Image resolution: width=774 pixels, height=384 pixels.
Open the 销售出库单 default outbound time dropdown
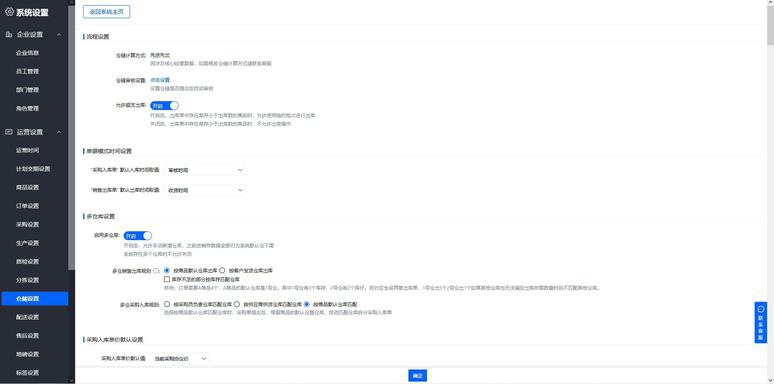pos(205,190)
